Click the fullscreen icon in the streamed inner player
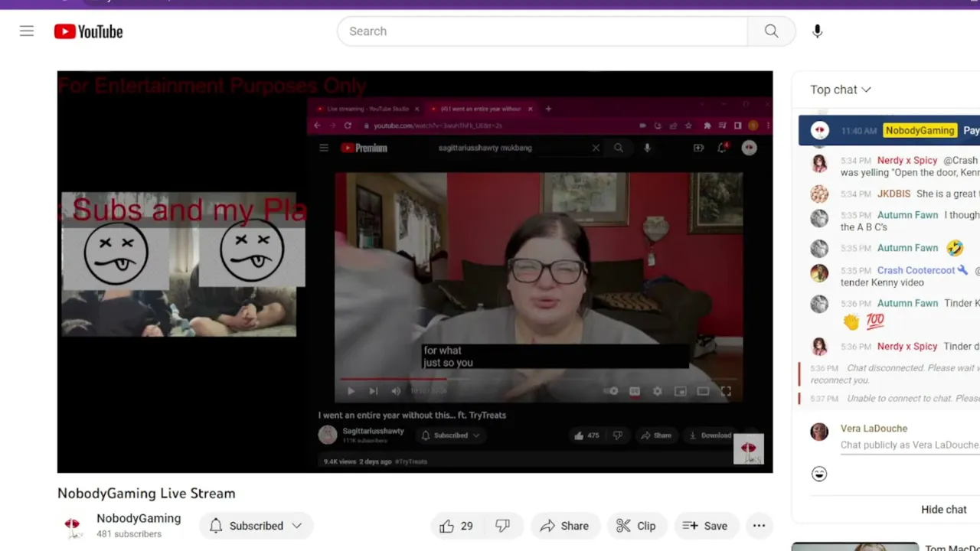 pos(726,391)
